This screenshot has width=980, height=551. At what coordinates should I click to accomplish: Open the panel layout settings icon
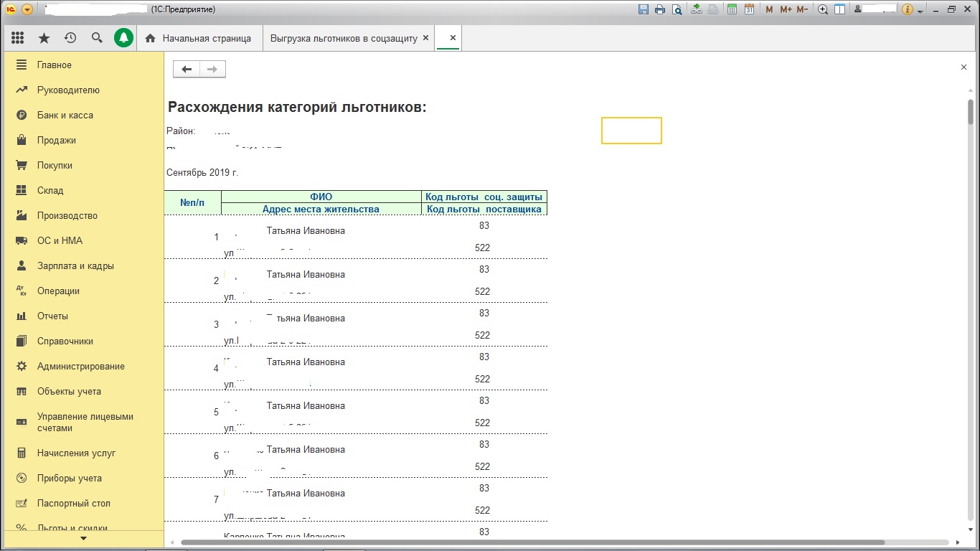point(839,9)
